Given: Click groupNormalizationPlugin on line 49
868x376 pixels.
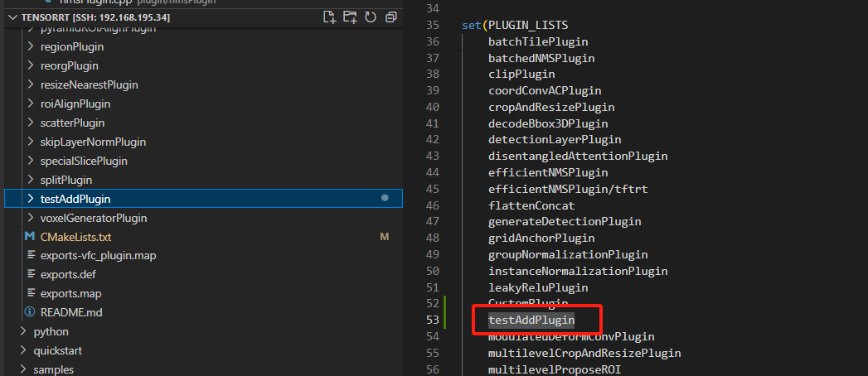Looking at the screenshot, I should tap(568, 255).
